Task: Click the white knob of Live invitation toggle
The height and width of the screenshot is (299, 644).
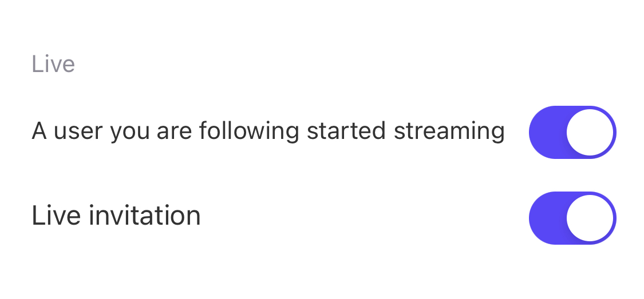Action: (x=590, y=218)
